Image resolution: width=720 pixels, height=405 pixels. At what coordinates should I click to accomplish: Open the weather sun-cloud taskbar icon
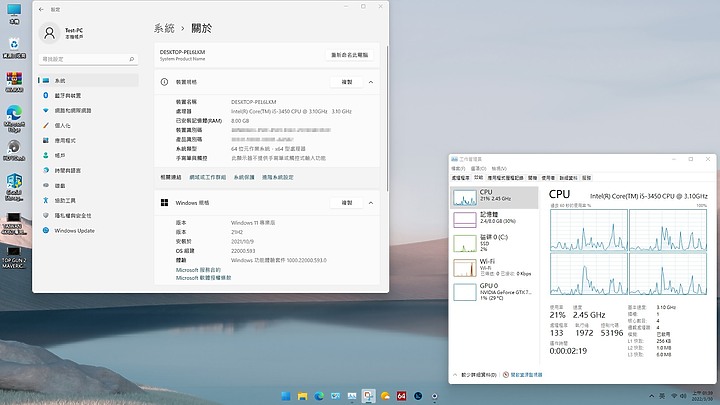[385, 396]
